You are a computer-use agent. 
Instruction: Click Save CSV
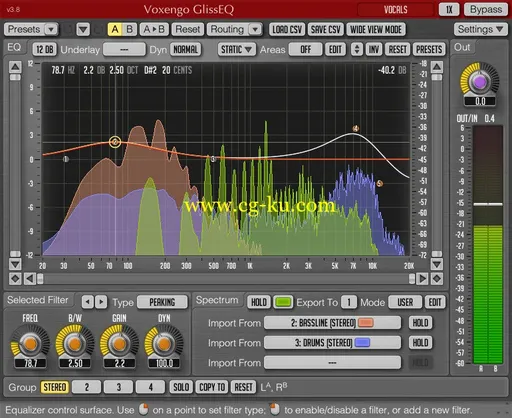click(325, 29)
